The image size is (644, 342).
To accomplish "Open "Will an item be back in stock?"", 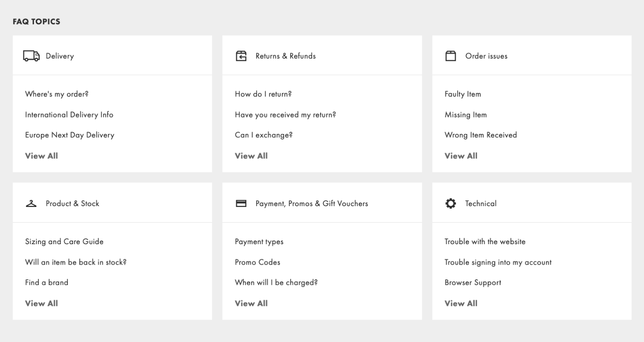I will pyautogui.click(x=76, y=262).
